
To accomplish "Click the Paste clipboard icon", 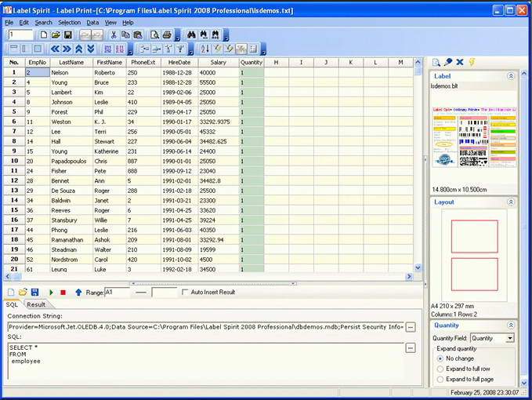I will (x=138, y=35).
